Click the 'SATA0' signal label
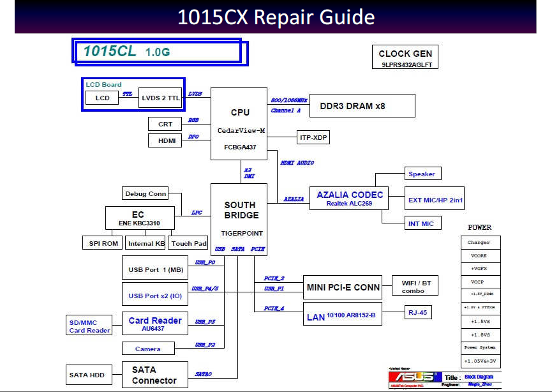The width and height of the screenshot is (552, 392). point(203,374)
